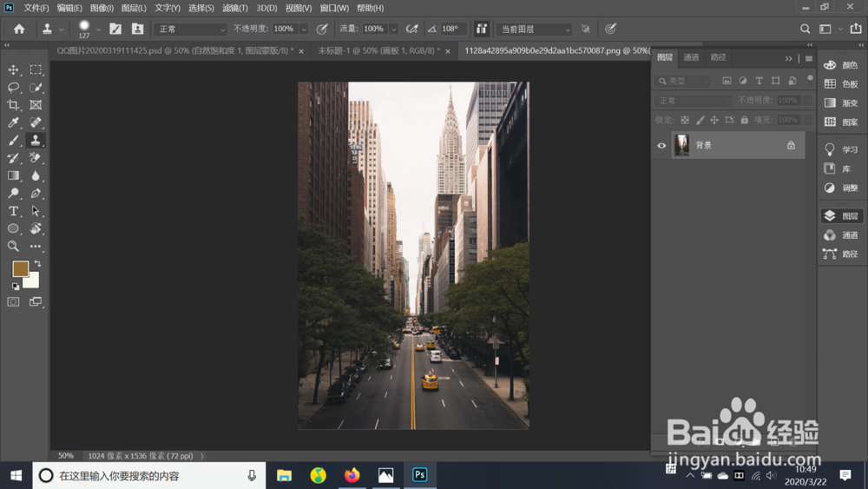
Task: Toggle the Brush Settings panel button
Action: coord(115,29)
